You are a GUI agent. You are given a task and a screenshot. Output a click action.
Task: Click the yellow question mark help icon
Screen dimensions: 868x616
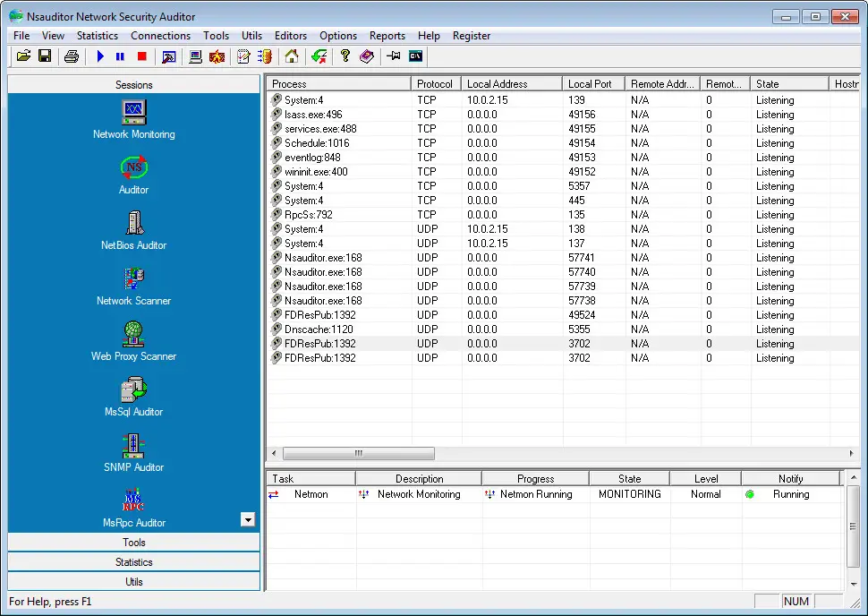click(x=345, y=56)
